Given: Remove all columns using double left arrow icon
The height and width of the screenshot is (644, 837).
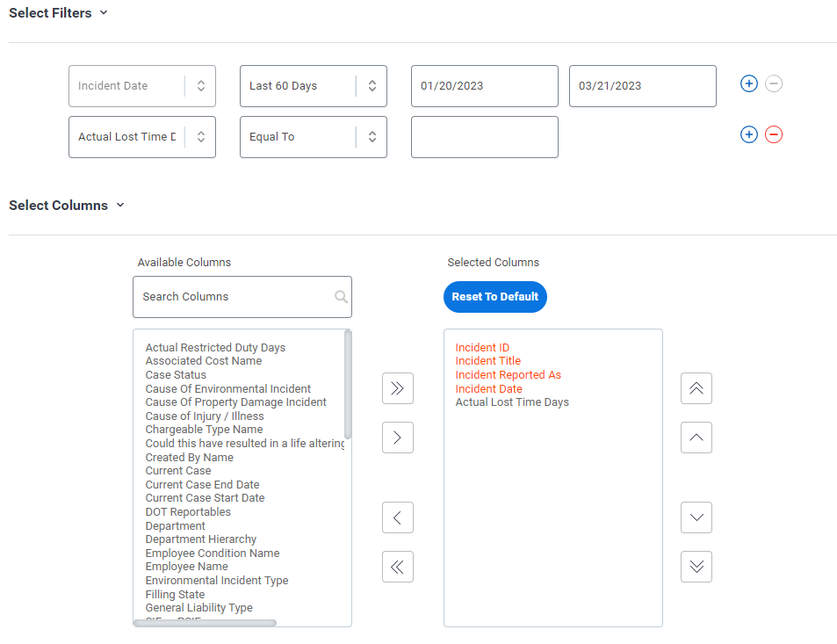Looking at the screenshot, I should (x=397, y=567).
